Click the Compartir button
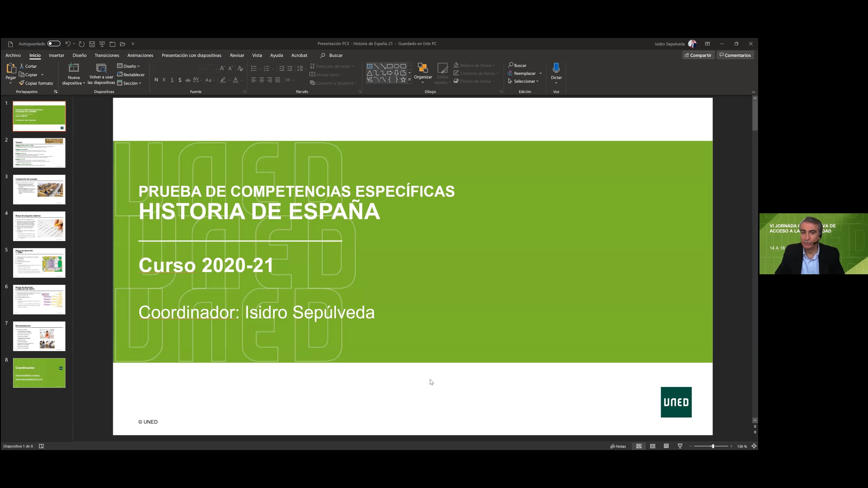 tap(698, 55)
